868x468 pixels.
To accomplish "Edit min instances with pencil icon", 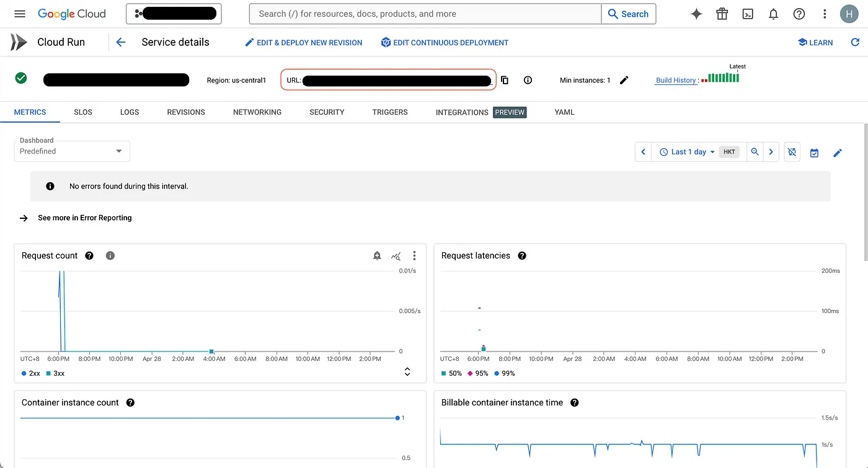I will (x=624, y=80).
